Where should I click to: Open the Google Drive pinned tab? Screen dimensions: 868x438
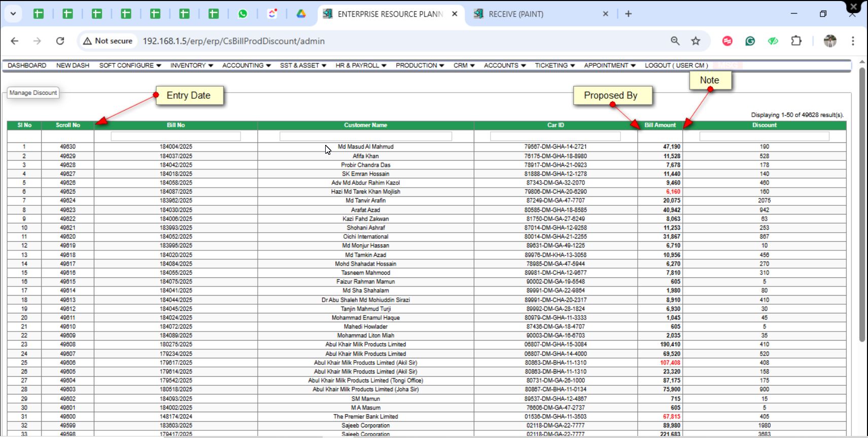coord(301,14)
